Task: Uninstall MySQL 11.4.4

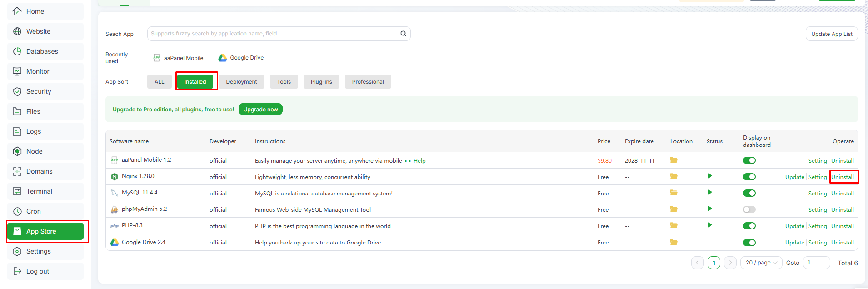Action: tap(842, 194)
